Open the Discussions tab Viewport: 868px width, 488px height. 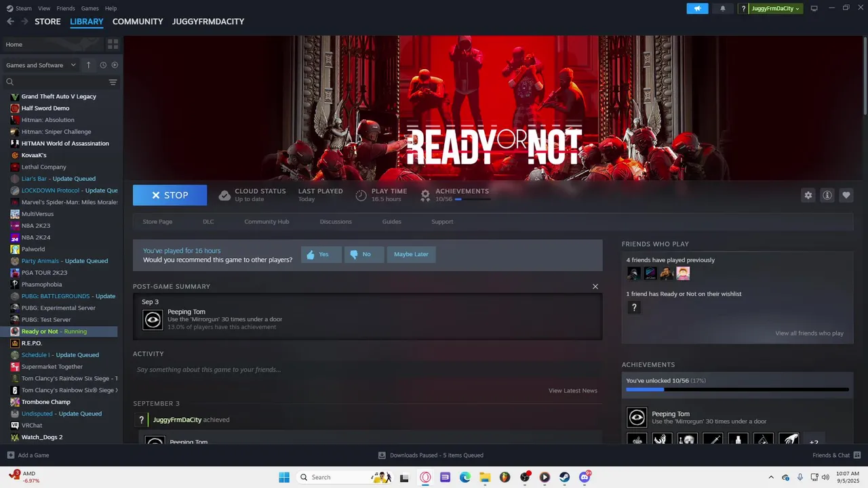point(336,222)
